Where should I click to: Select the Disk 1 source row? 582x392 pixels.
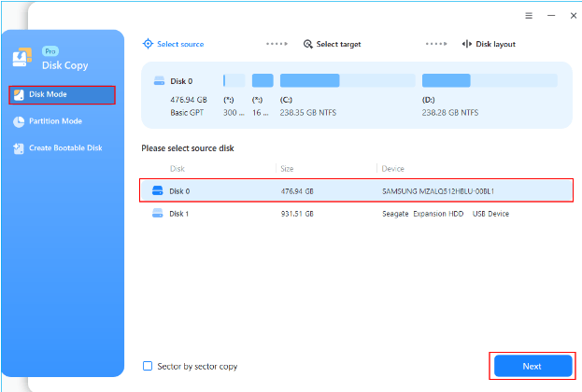(x=356, y=213)
